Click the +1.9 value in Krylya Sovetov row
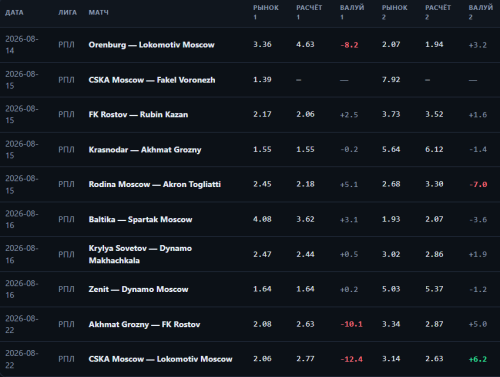This screenshot has height=377, width=500. [x=478, y=254]
